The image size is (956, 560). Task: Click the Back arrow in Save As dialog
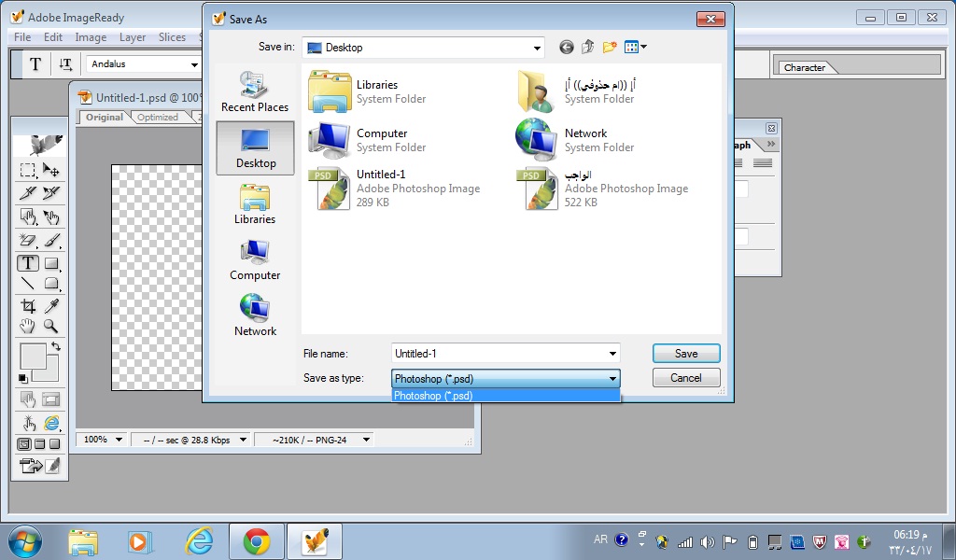(566, 48)
